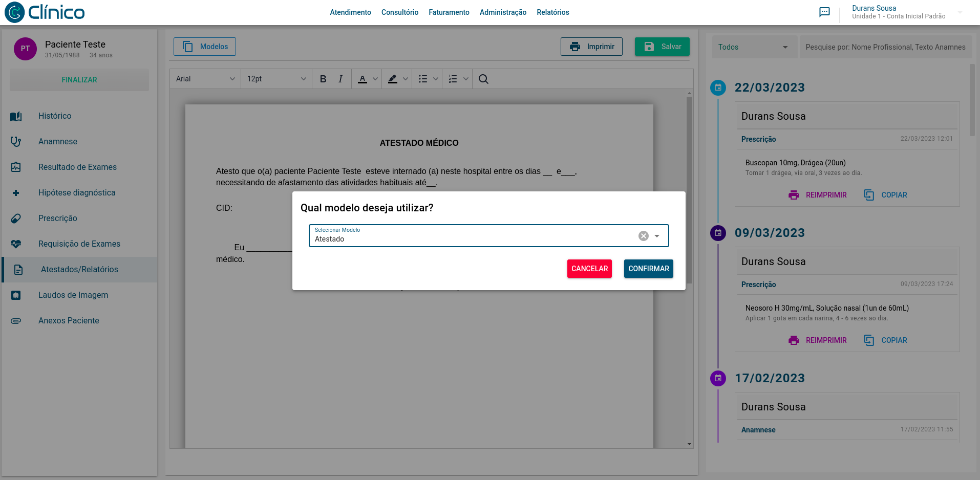The image size is (980, 480).
Task: Click the highlight color marker icon
Action: (x=393, y=79)
